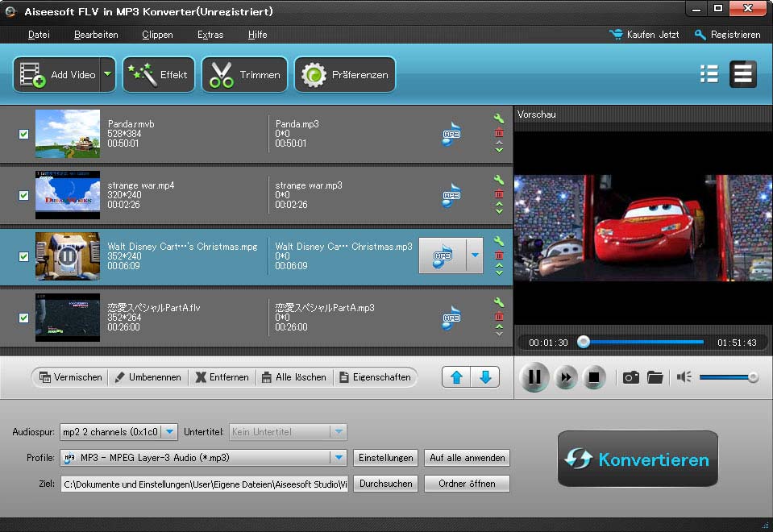Delete Walt Disney row with trash icon
The height and width of the screenshot is (532, 773).
click(x=499, y=255)
